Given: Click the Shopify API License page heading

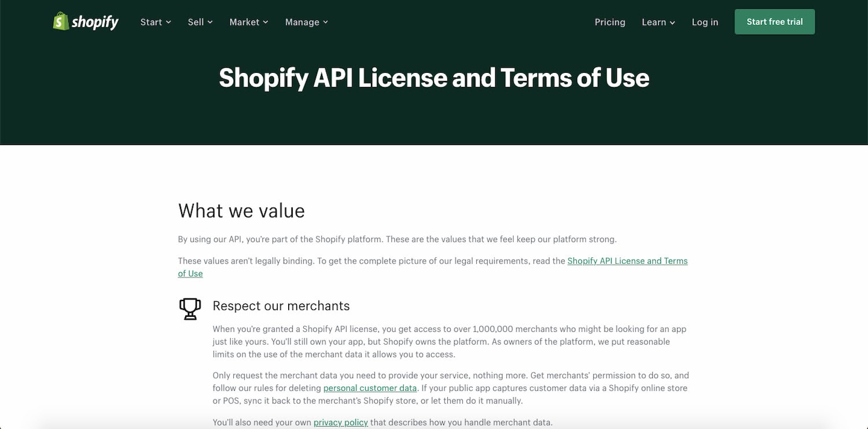Looking at the screenshot, I should click(x=434, y=77).
